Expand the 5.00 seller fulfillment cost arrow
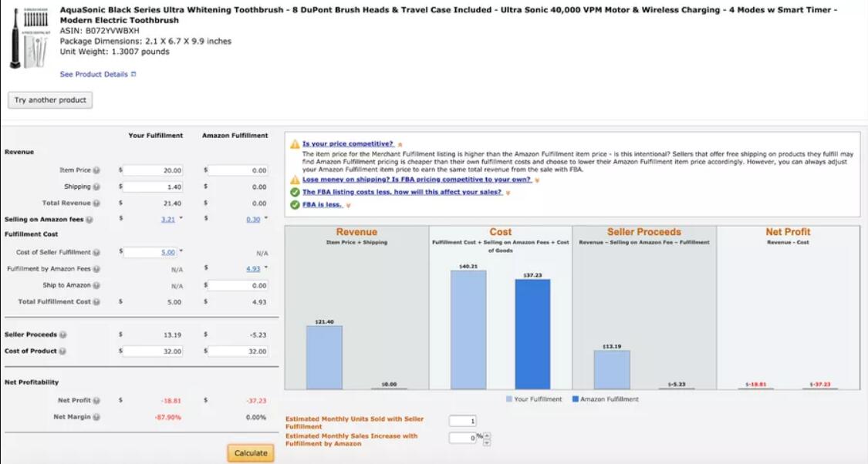Screen dimensions: 868x464 coord(181,251)
